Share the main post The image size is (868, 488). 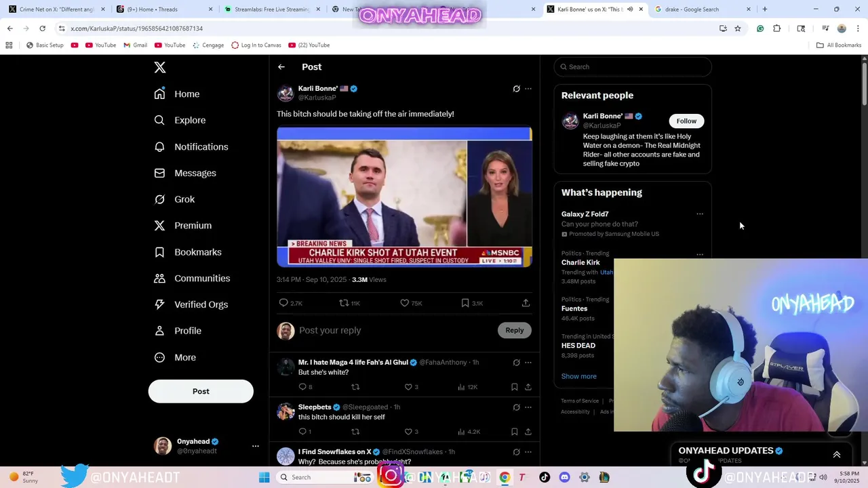pos(526,303)
